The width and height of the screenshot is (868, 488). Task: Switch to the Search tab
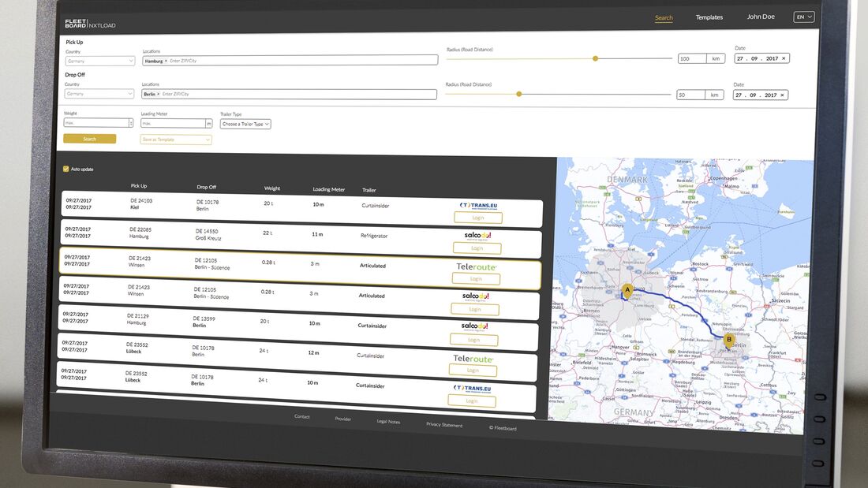664,17
